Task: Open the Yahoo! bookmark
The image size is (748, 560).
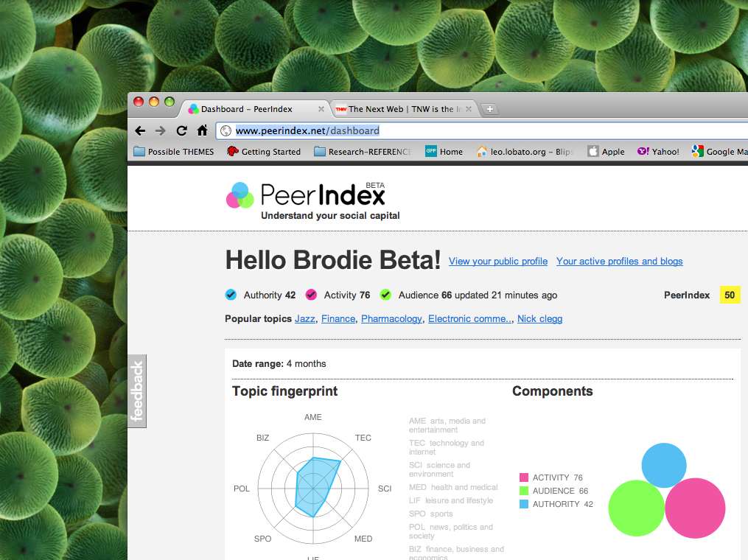Action: [x=658, y=152]
